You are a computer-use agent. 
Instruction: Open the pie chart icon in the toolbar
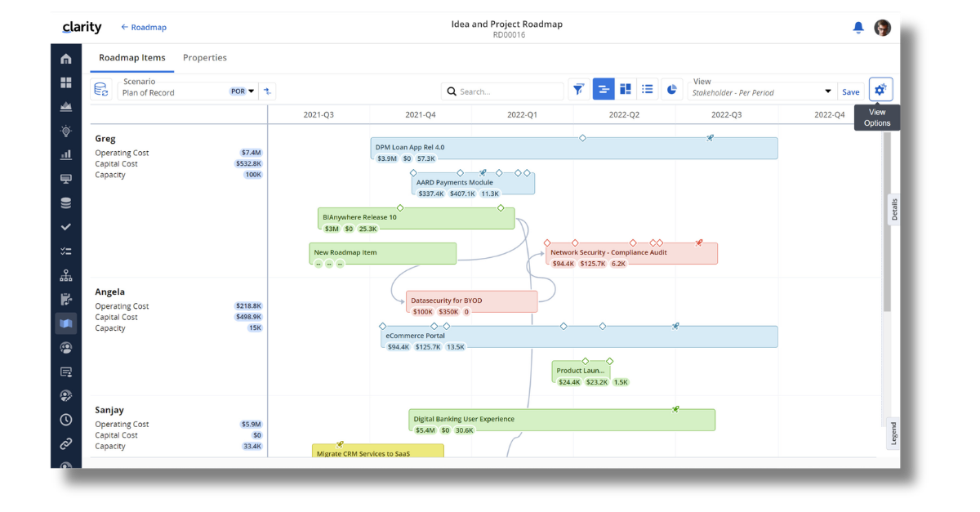click(x=671, y=90)
